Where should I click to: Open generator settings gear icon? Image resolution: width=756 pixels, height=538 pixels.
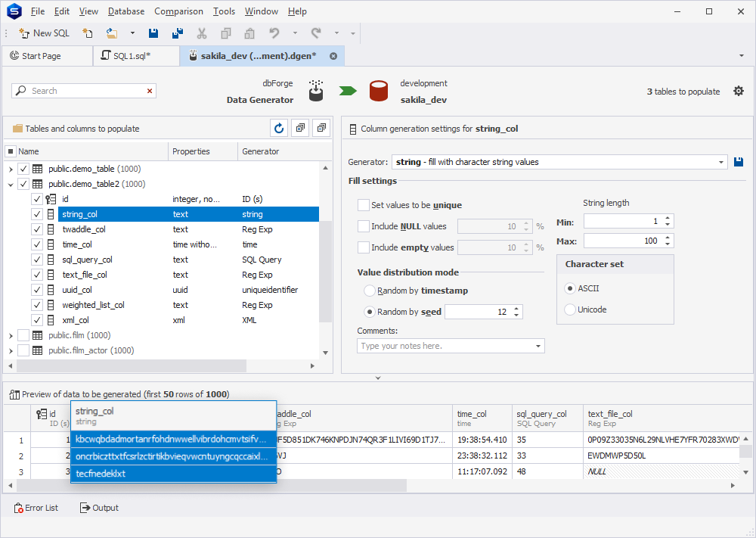[x=739, y=91]
